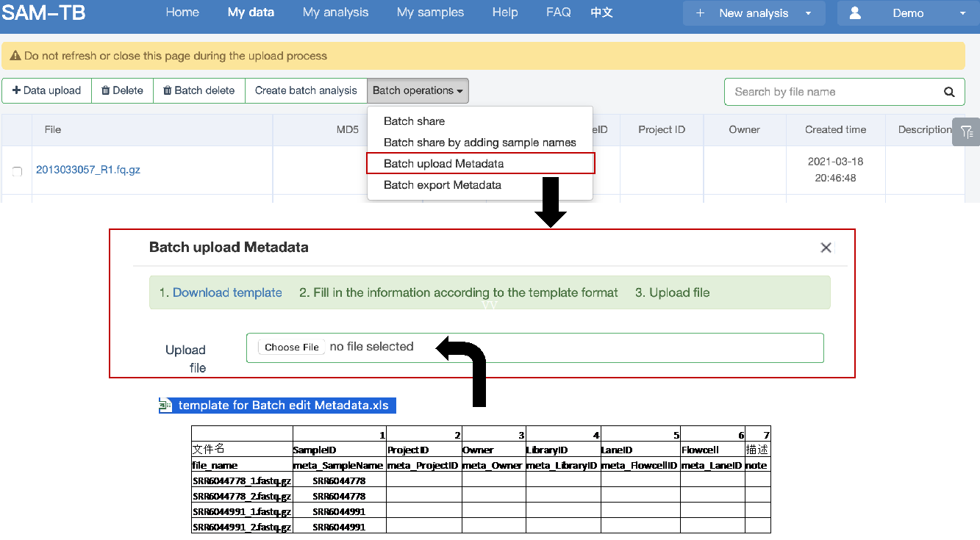
Task: Focus the Search by file name field
Action: [x=844, y=92]
